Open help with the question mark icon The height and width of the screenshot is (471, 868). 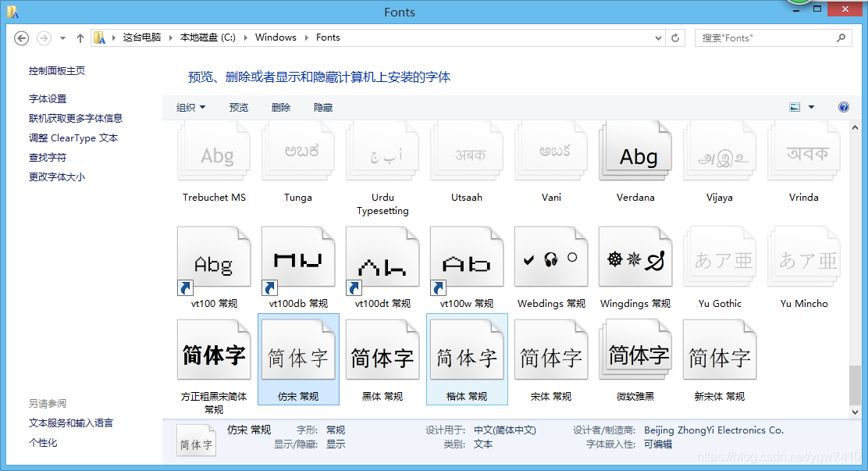(844, 107)
